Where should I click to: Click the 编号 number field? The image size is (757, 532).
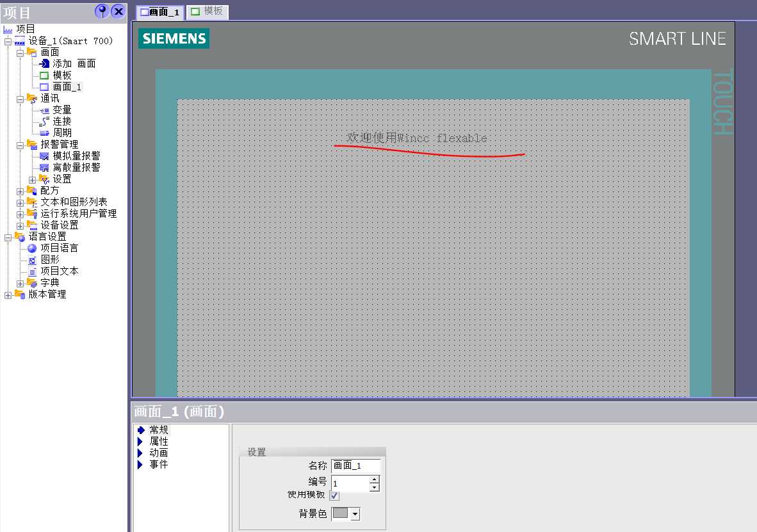pyautogui.click(x=350, y=483)
